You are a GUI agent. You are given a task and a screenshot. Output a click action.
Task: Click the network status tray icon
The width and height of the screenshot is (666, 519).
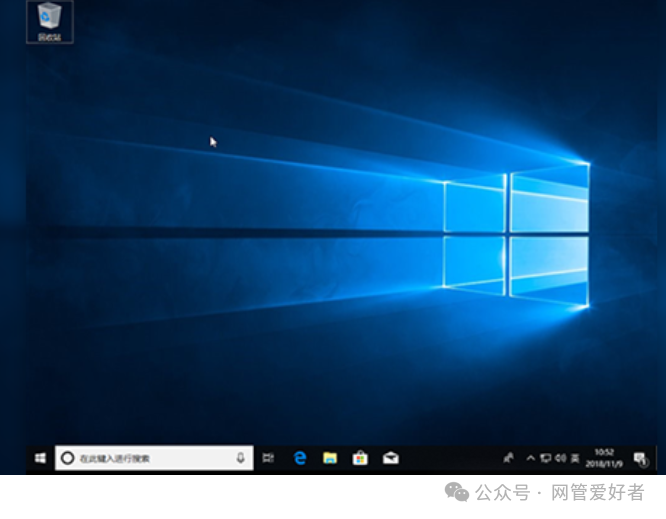pos(546,458)
